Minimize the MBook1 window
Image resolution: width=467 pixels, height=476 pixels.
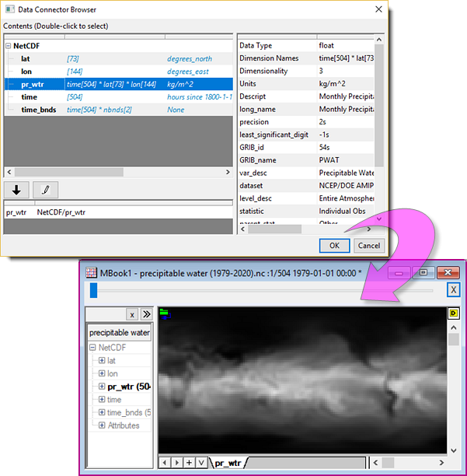point(399,272)
